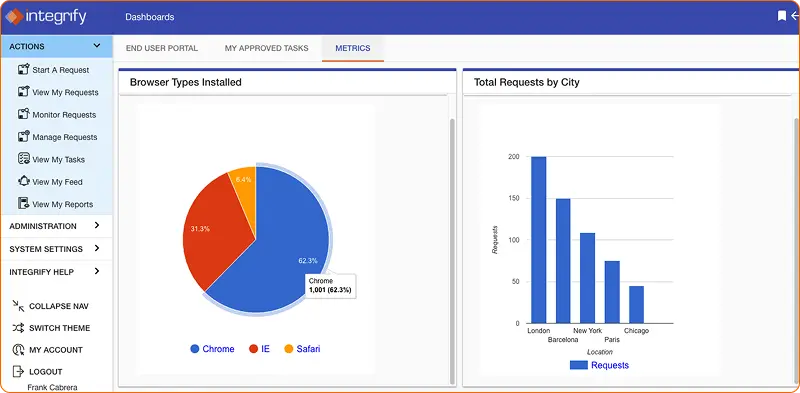The image size is (800, 393).
Task: Click the Safari legend label
Action: click(308, 349)
